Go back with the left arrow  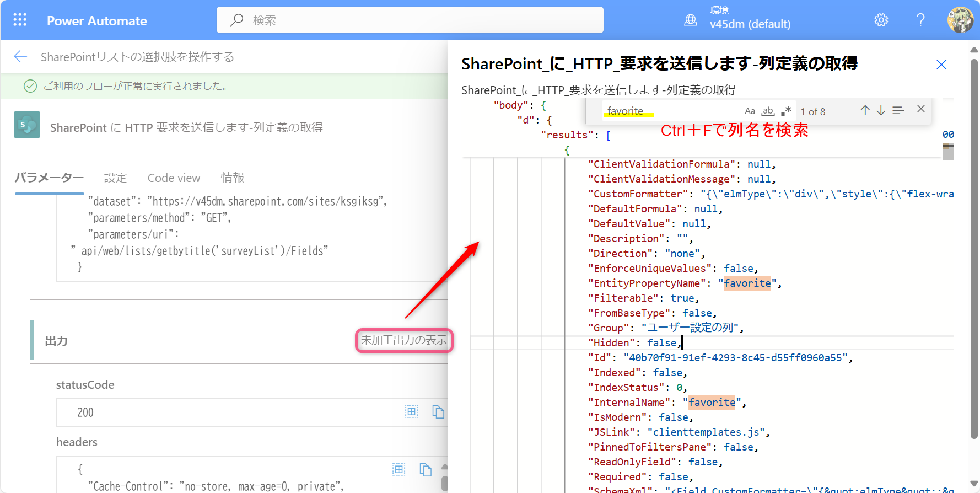[20, 57]
